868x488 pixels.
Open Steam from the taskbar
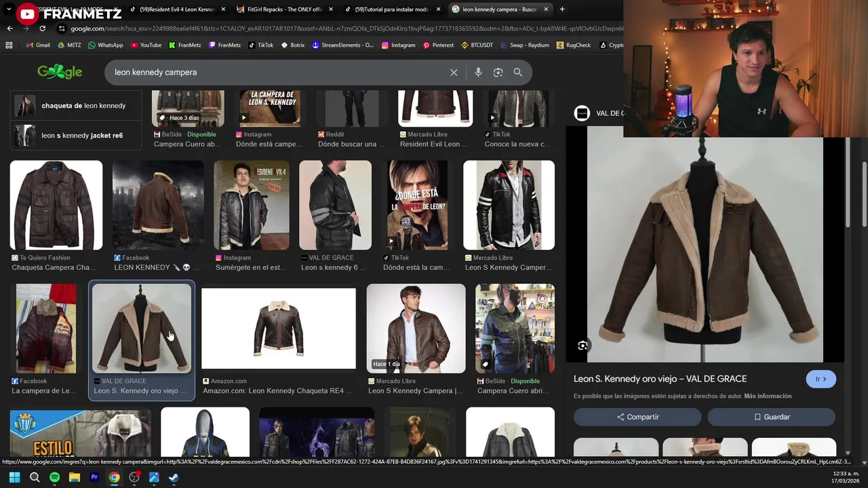tap(174, 477)
